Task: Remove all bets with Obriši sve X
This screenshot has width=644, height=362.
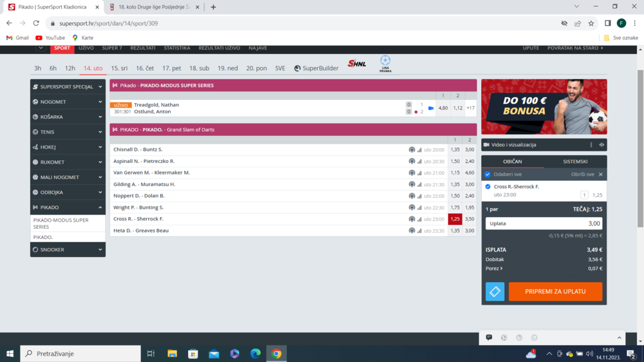Action: click(600, 175)
